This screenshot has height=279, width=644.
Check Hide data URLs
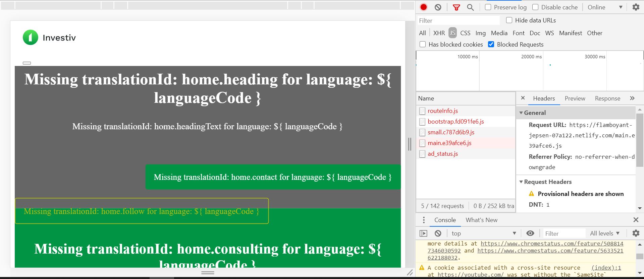pyautogui.click(x=509, y=20)
